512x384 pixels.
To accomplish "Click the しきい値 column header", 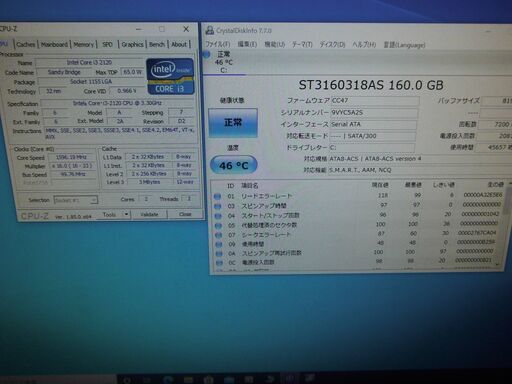I will tap(444, 185).
